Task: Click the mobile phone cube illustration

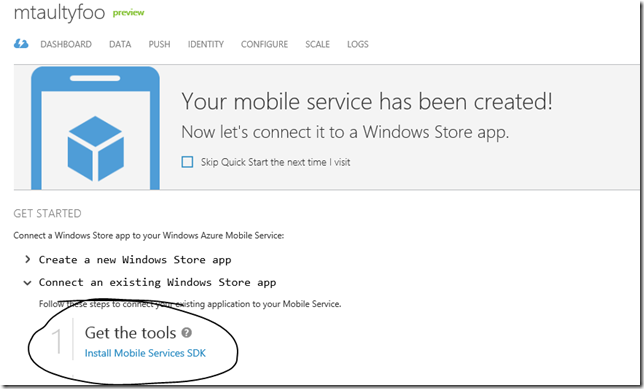Action: [x=95, y=128]
